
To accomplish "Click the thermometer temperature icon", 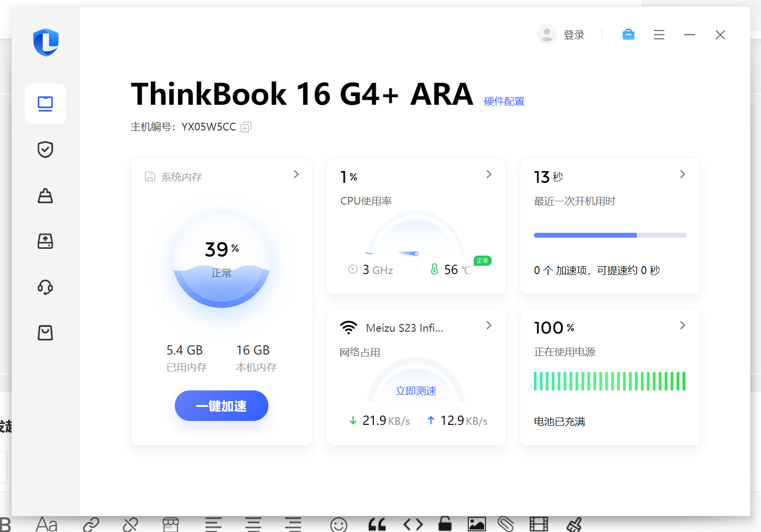I will (434, 269).
